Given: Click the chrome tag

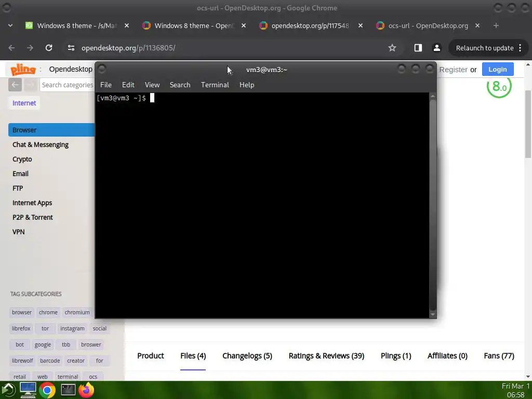Looking at the screenshot, I should coord(48,312).
